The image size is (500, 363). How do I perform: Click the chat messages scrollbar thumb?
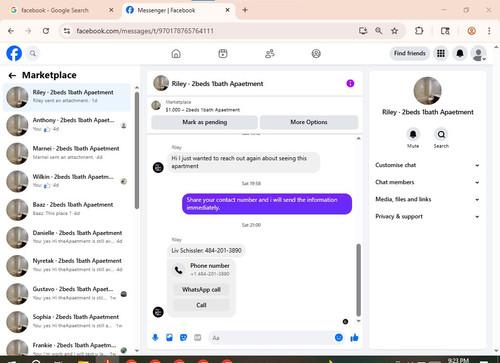coord(359,280)
